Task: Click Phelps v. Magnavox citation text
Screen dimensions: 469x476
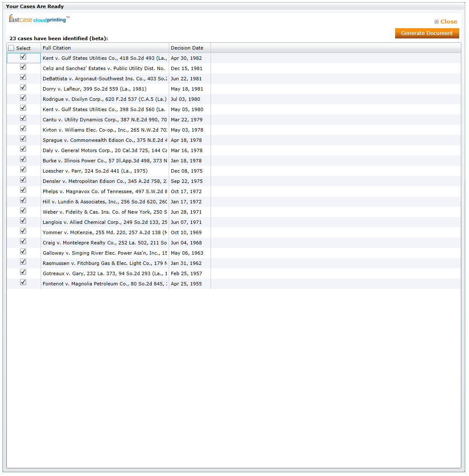Action: tap(105, 191)
